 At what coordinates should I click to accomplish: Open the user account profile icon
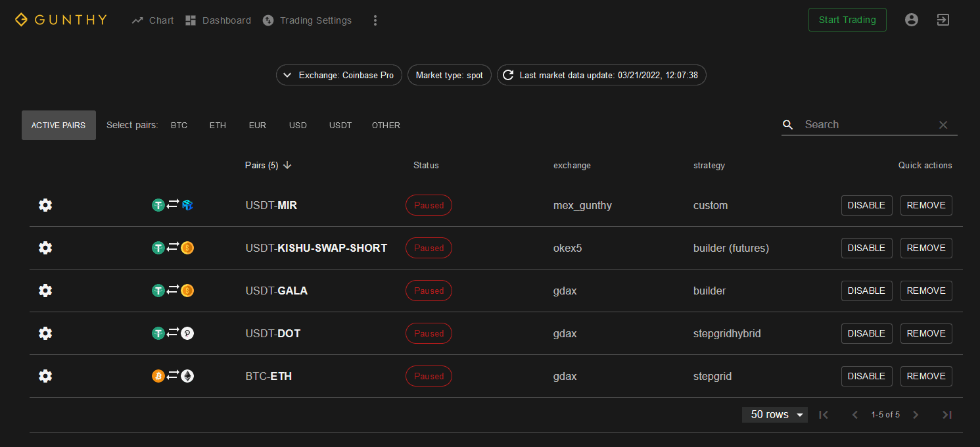[x=911, y=20]
